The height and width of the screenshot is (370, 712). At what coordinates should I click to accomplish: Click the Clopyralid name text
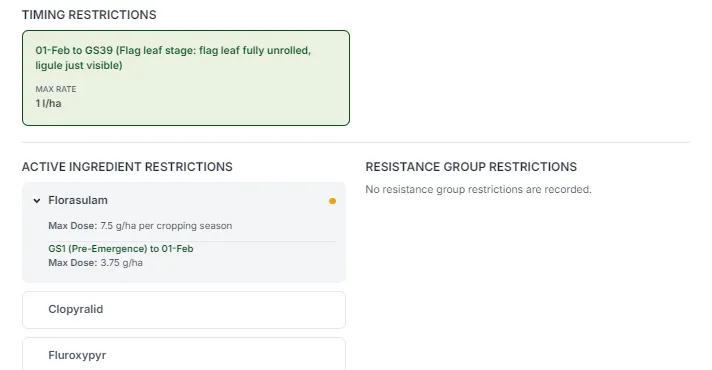(x=76, y=309)
